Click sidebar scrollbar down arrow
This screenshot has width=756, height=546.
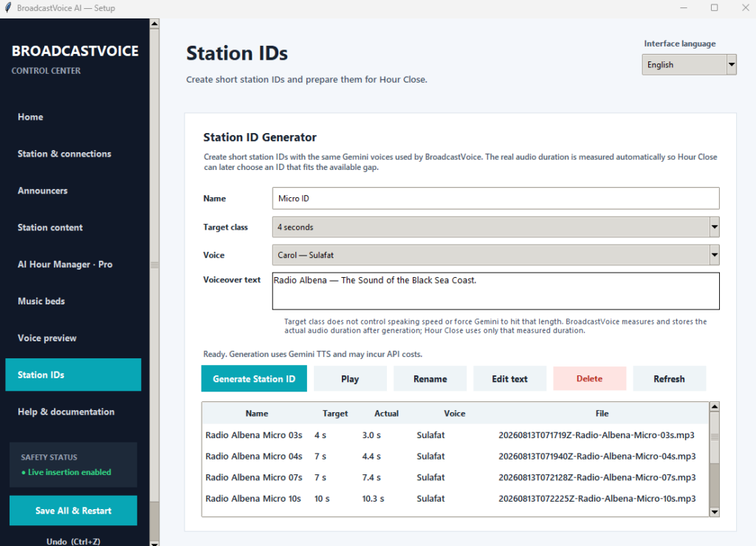pos(154,543)
